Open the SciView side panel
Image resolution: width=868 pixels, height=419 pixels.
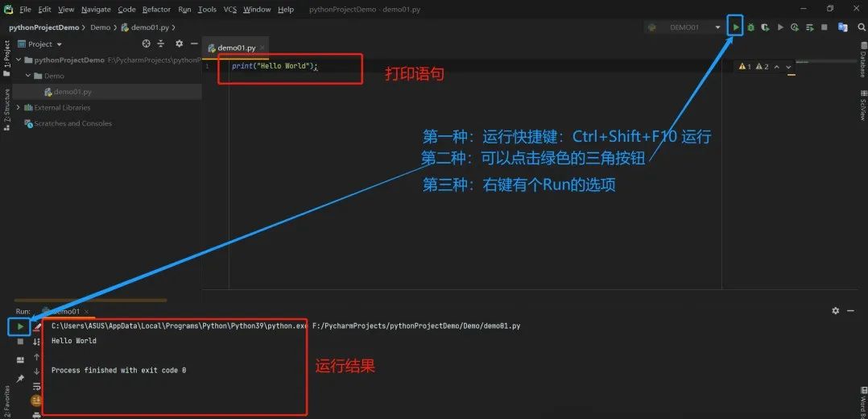coord(862,105)
